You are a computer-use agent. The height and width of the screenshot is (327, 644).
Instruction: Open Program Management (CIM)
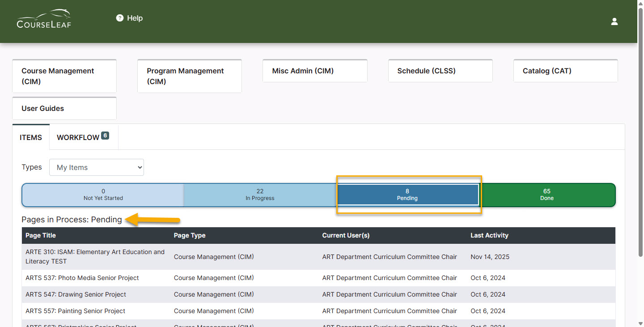click(189, 76)
